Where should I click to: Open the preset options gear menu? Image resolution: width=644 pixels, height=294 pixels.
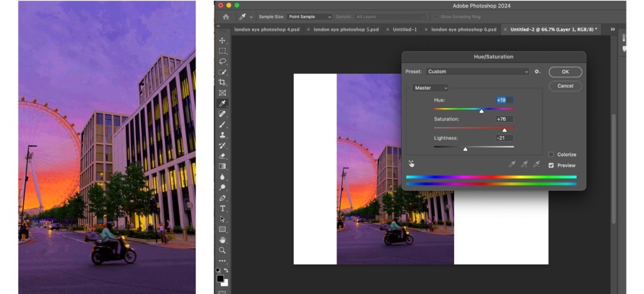537,72
